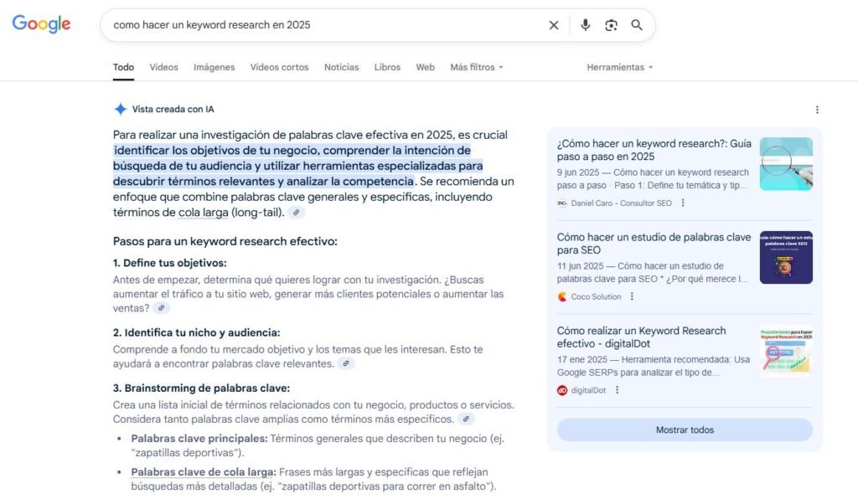Click the 'Mostrar todos' button

(685, 430)
